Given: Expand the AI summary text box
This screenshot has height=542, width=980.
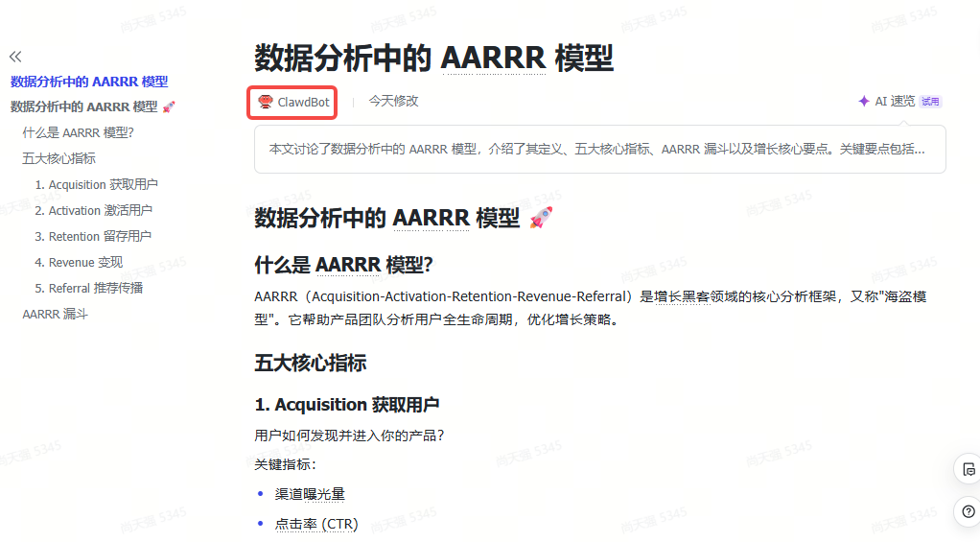Looking at the screenshot, I should (599, 150).
